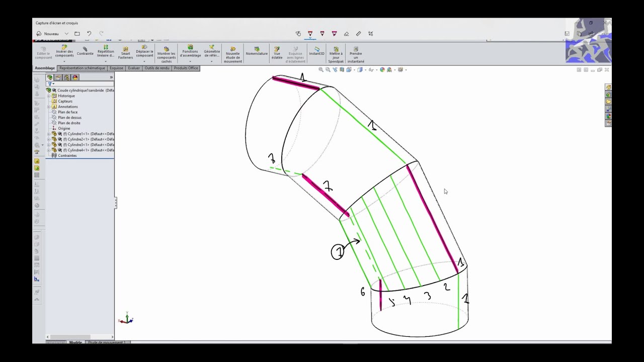Screen dimensions: 644x362
Task: Click Insérer des composants
Action: (x=64, y=51)
